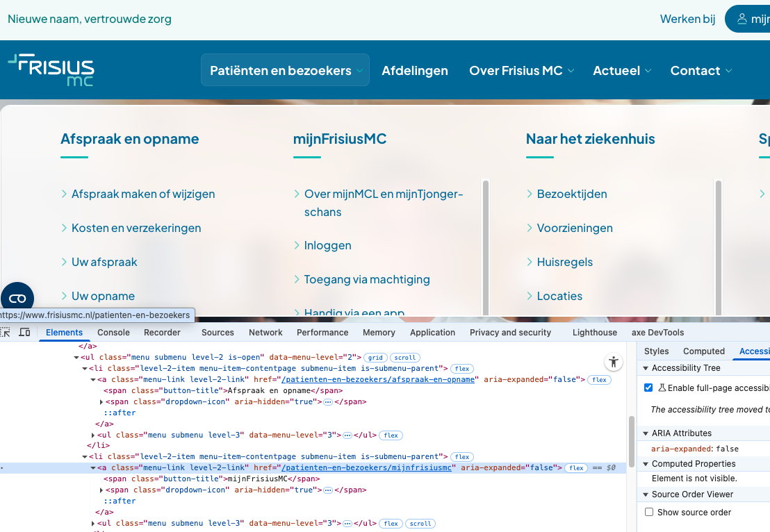The image size is (770, 532).
Task: Click Afspraak maken of wijzigen
Action: point(143,194)
